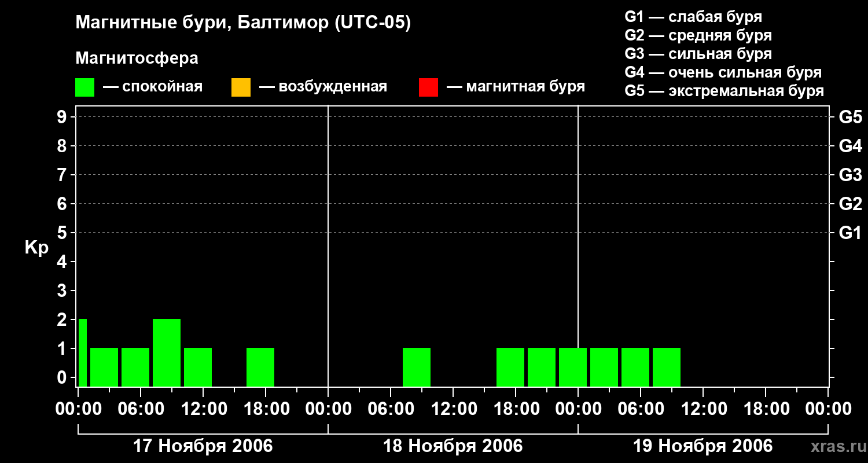This screenshot has height=463, width=868.
Task: Select the title 'Магнитные бури, Балтимор (UTC-05)'
Action: (x=243, y=24)
